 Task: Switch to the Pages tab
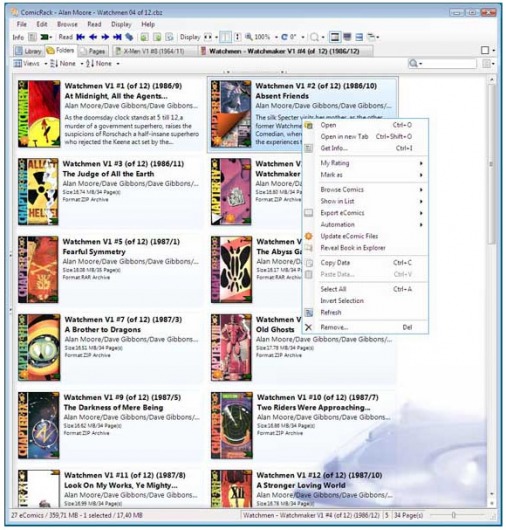[x=93, y=51]
